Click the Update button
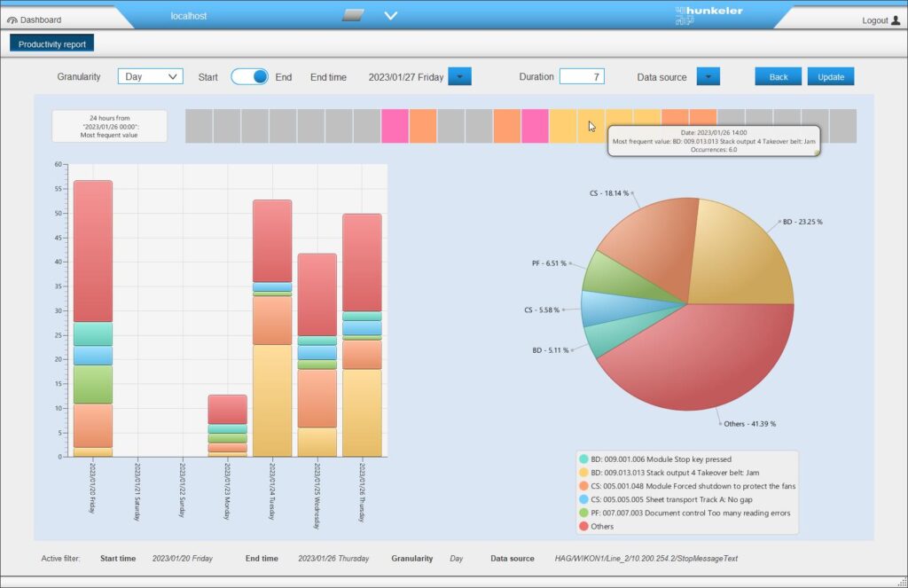This screenshot has width=908, height=588. (831, 76)
